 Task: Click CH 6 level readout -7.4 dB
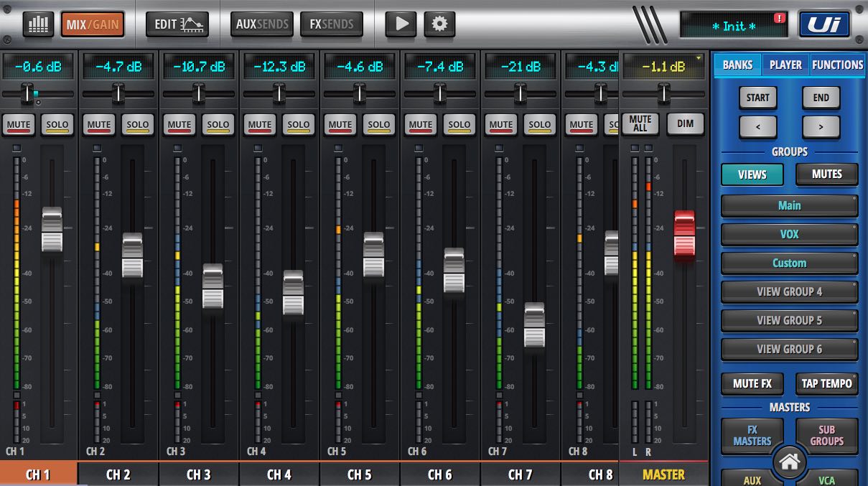tap(440, 67)
